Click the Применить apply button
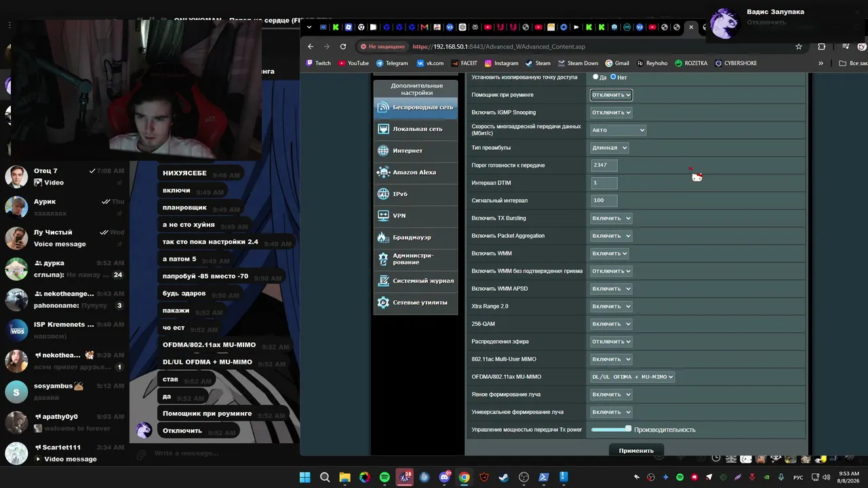This screenshot has height=488, width=868. tap(636, 451)
